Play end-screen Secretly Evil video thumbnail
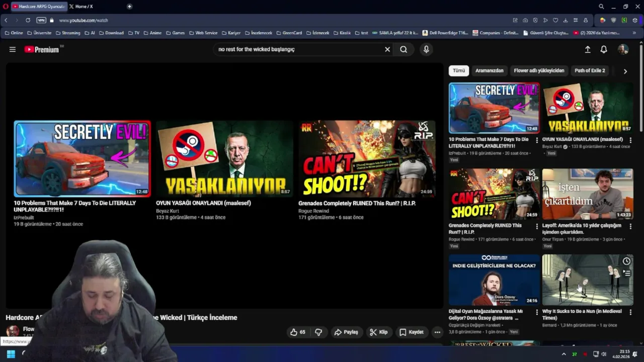Viewport: 644px width, 362px height. tap(82, 158)
